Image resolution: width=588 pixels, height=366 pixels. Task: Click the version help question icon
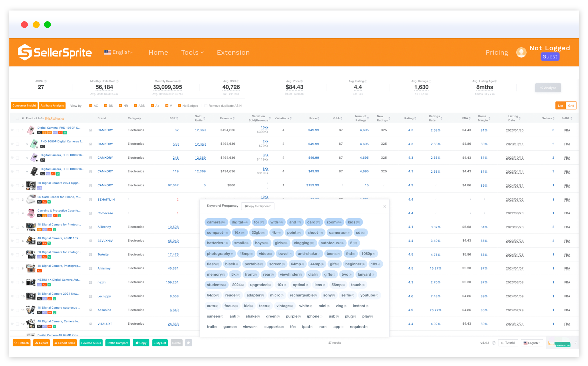point(493,343)
